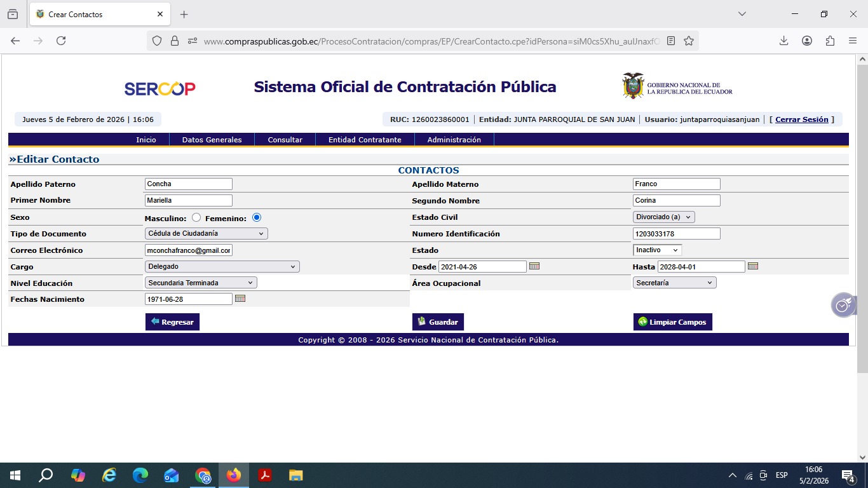The width and height of the screenshot is (868, 488).
Task: Open Firefox downloads panel
Action: (x=783, y=41)
